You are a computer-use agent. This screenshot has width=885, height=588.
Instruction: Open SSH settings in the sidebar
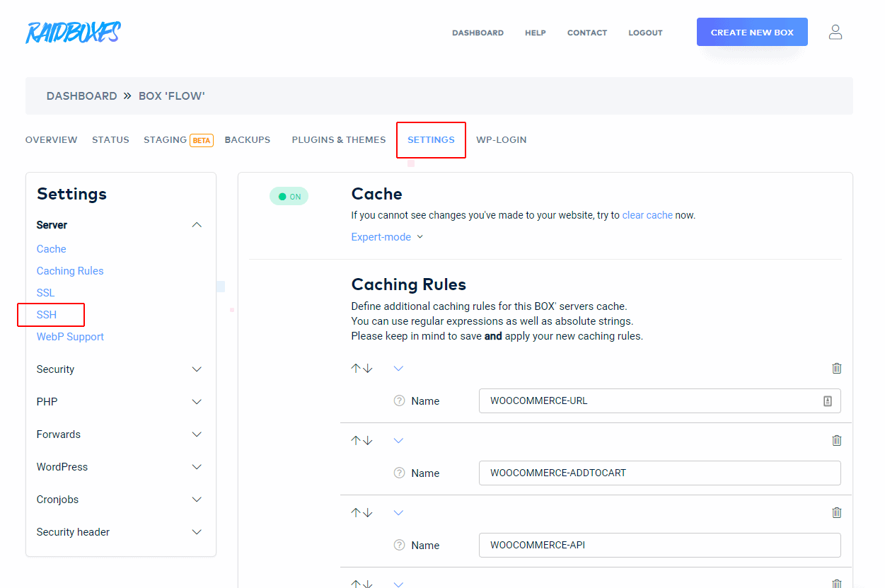(x=47, y=314)
